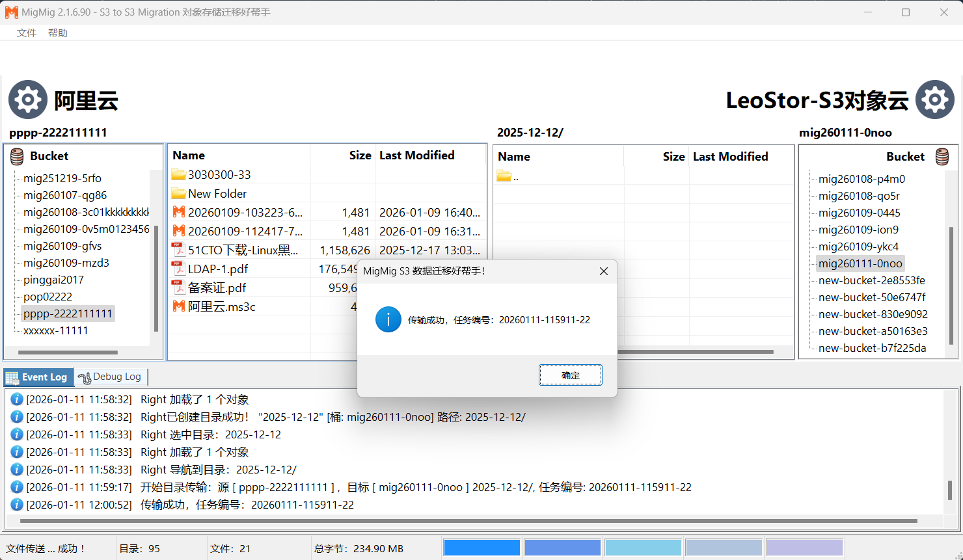Switch to the Debug Log tab

tap(111, 377)
